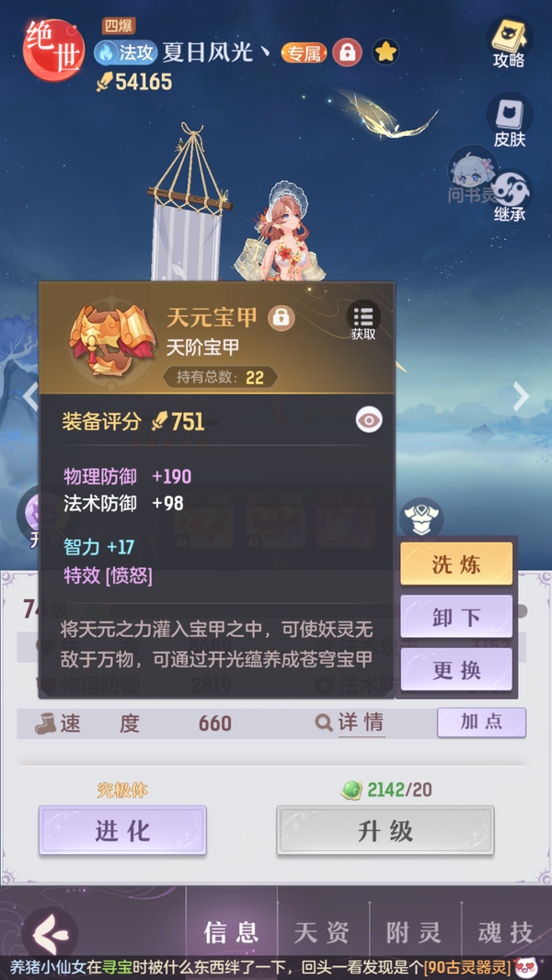The height and width of the screenshot is (980, 552).
Task: Go to next pet with right chevron
Action: pyautogui.click(x=521, y=395)
